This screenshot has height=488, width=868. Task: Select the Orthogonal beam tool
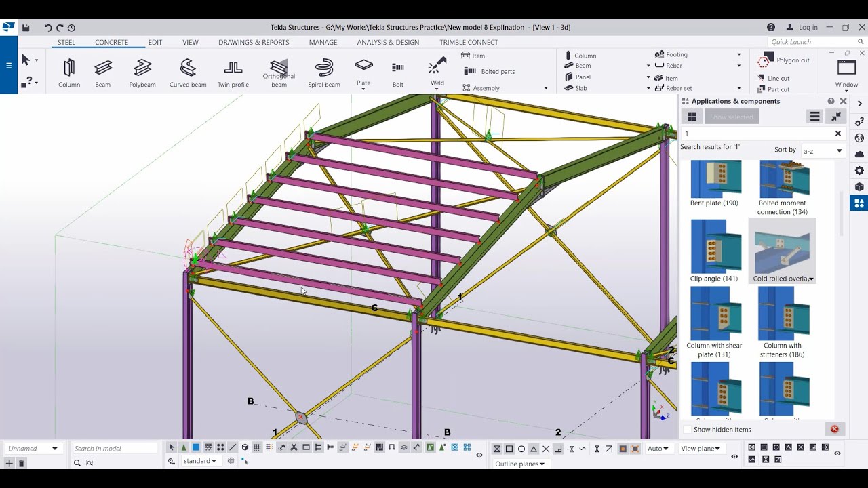pyautogui.click(x=279, y=73)
